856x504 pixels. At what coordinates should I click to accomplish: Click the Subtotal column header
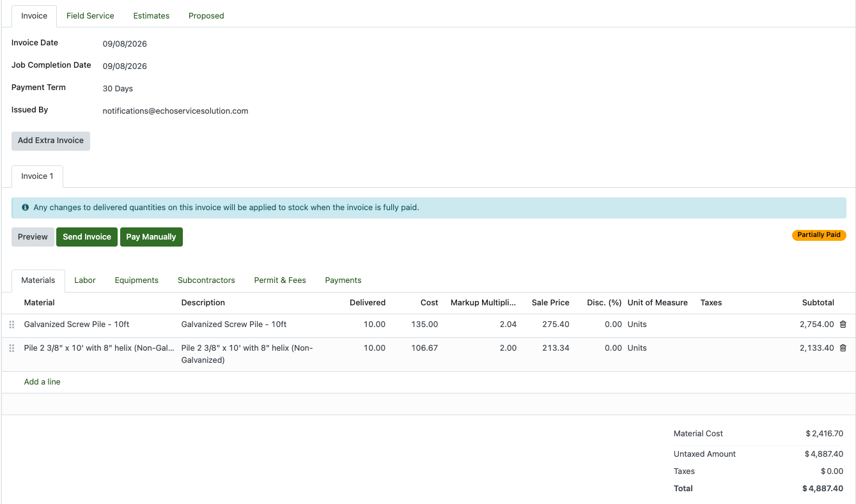818,303
